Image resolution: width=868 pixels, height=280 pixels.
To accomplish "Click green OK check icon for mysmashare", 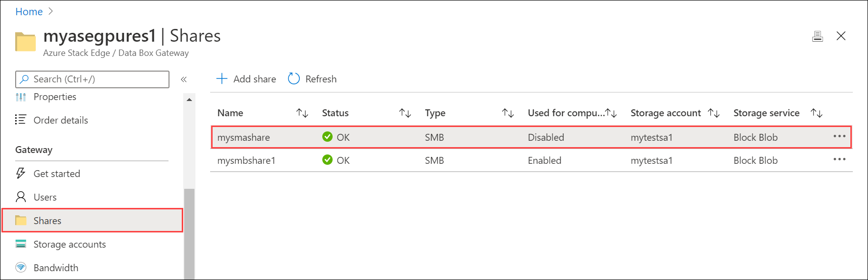I will [328, 137].
